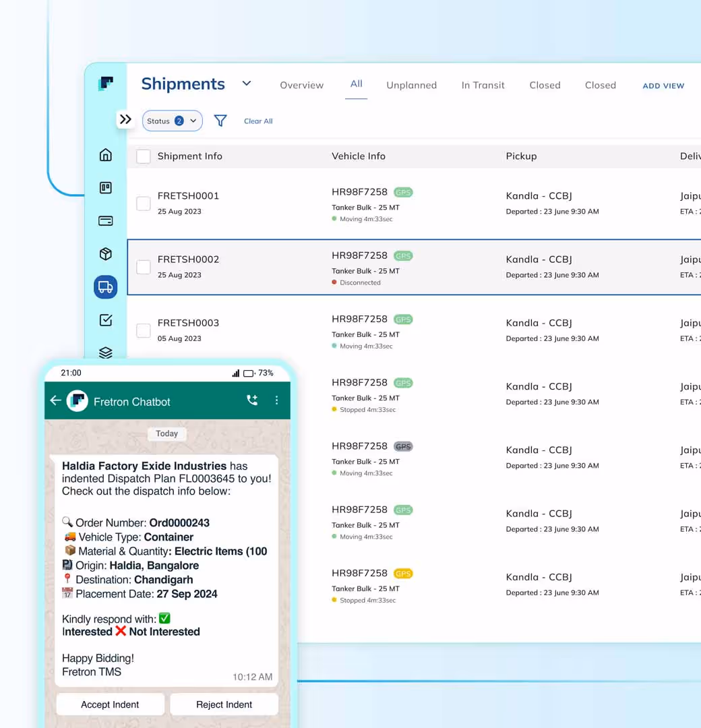
Task: Open the layers stack sidebar icon
Action: (106, 353)
